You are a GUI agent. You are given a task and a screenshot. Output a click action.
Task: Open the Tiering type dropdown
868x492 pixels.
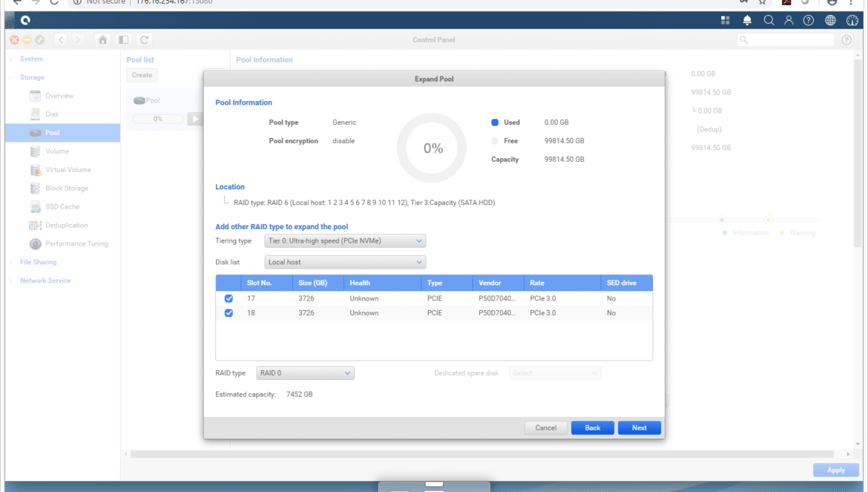tap(345, 240)
